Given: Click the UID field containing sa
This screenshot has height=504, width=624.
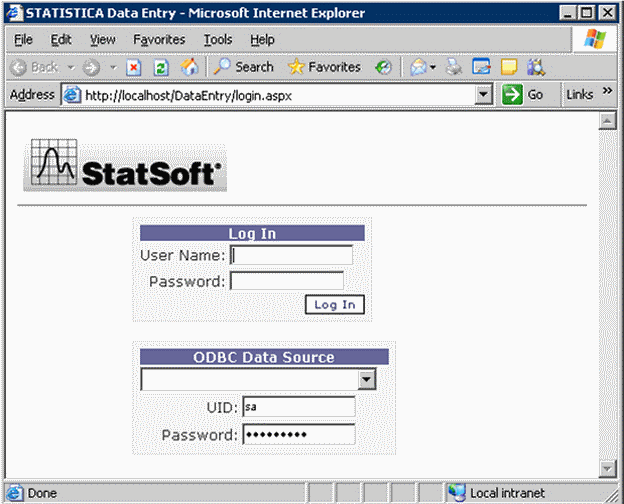Looking at the screenshot, I should pyautogui.click(x=299, y=407).
